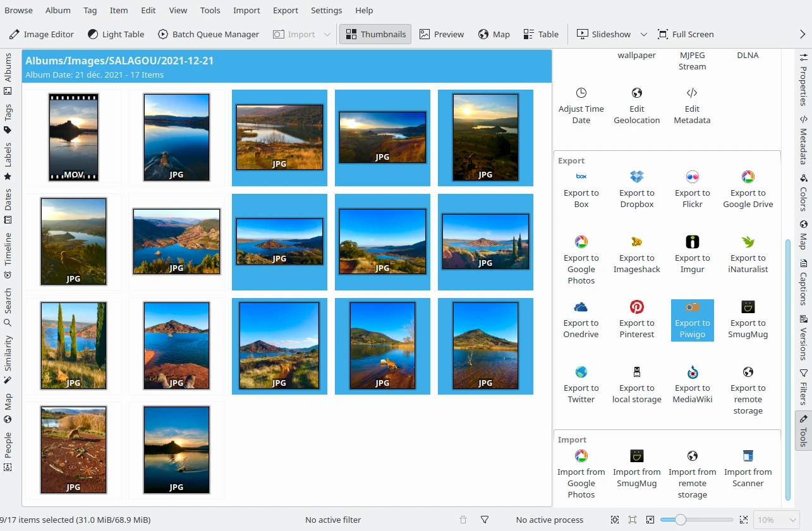Switch to Preview view mode
812x531 pixels.
(442, 34)
